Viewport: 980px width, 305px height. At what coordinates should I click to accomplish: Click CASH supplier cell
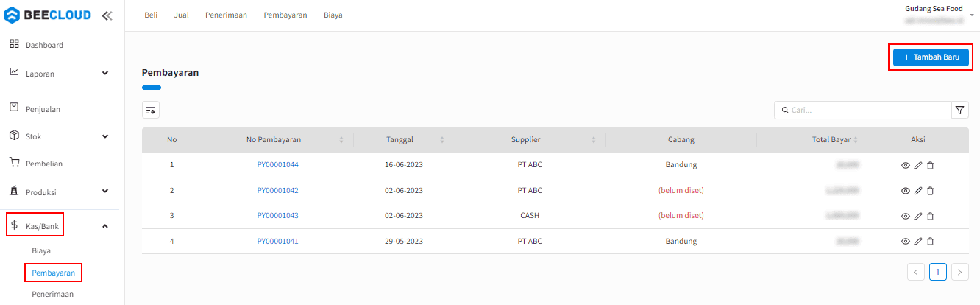530,216
